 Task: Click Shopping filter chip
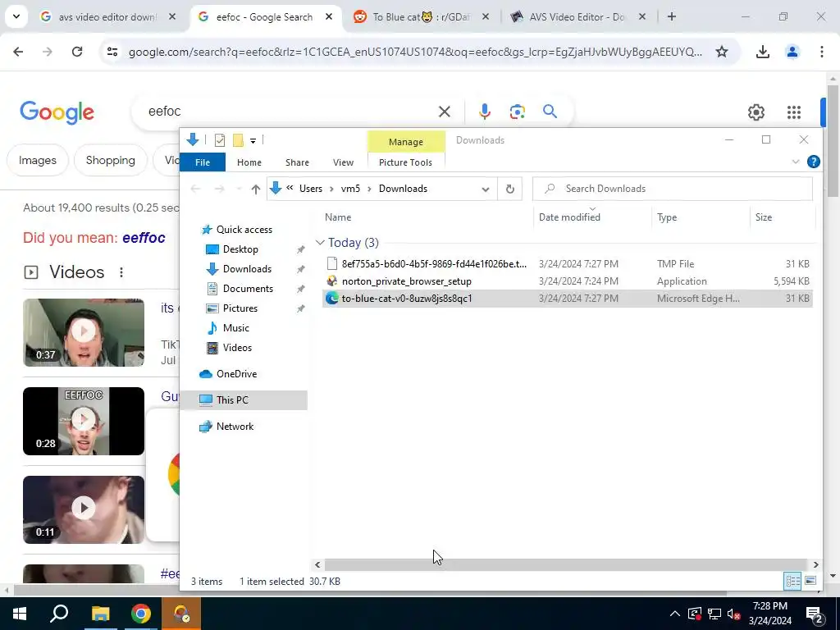point(111,160)
